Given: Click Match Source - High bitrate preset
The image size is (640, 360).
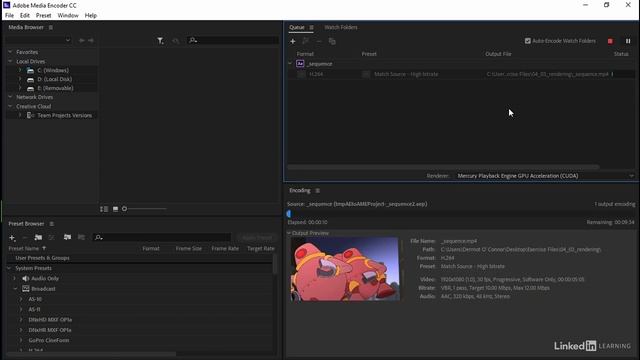Looking at the screenshot, I should tap(406, 74).
